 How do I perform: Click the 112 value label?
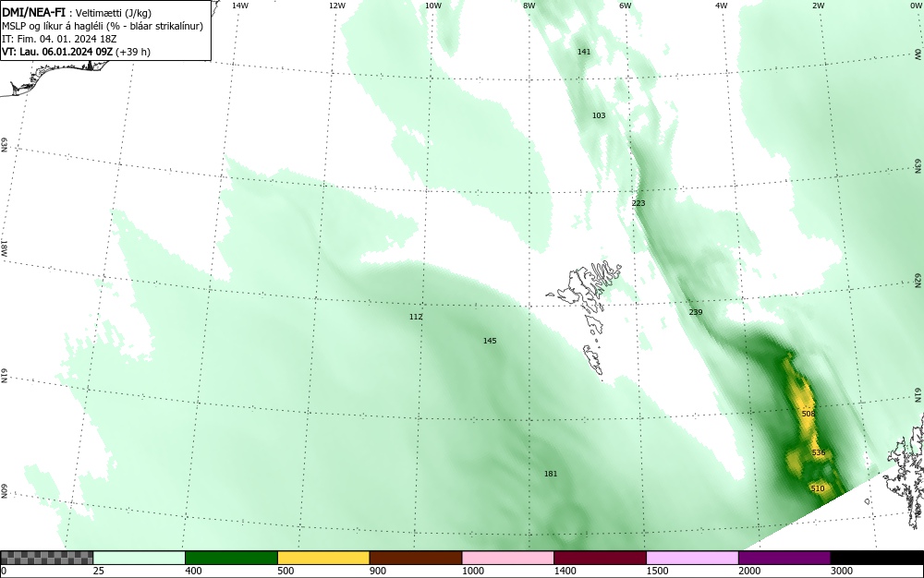tap(416, 317)
